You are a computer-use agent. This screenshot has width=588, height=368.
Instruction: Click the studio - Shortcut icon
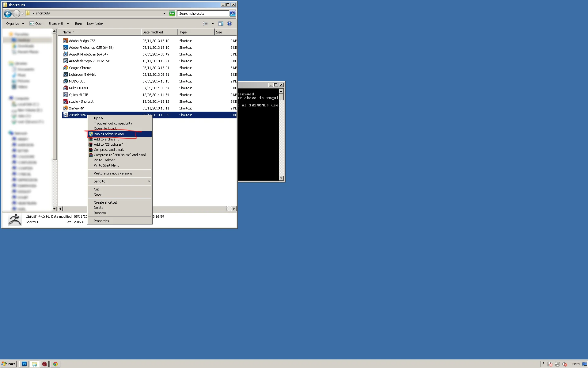coord(66,101)
